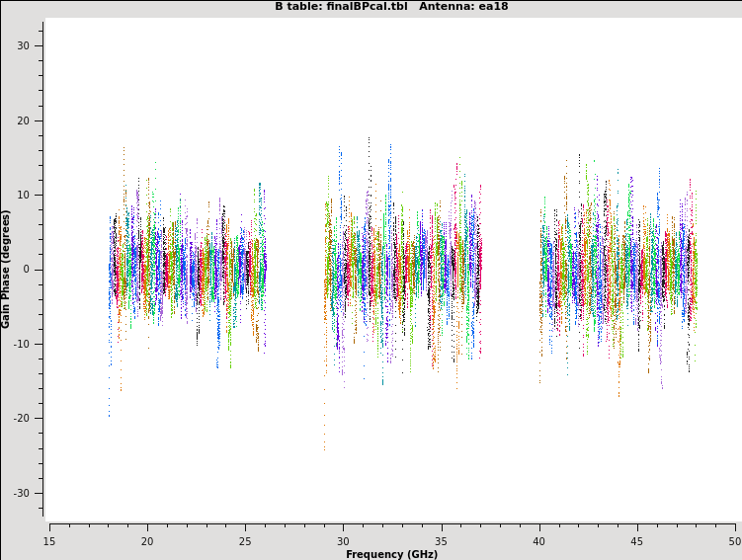Image resolution: width=742 pixels, height=560 pixels.
Task: Click the y-axis tick label 10
Action: tap(24, 196)
